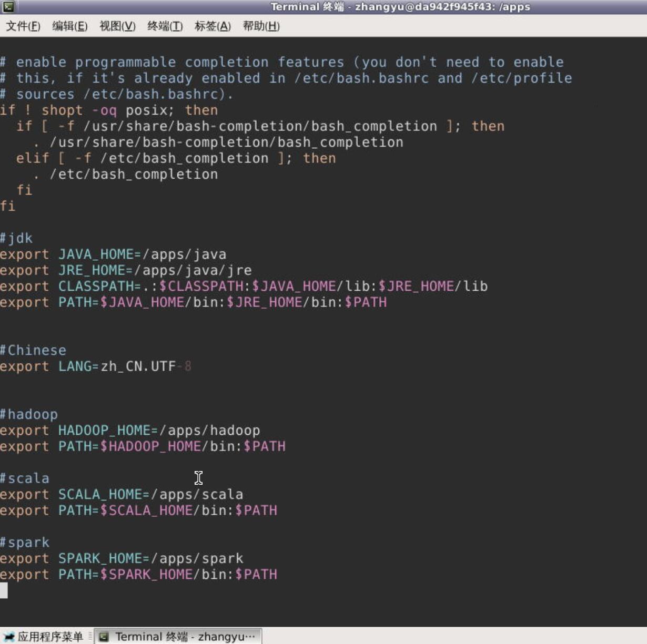Open the 应用程序菜单 applications menu
The width and height of the screenshot is (647, 644).
point(50,637)
